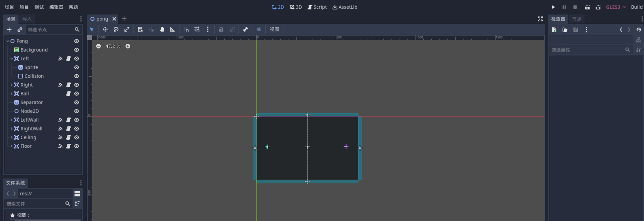Click the zoom in plus button
Screen dimensions: 644x221
(128, 46)
